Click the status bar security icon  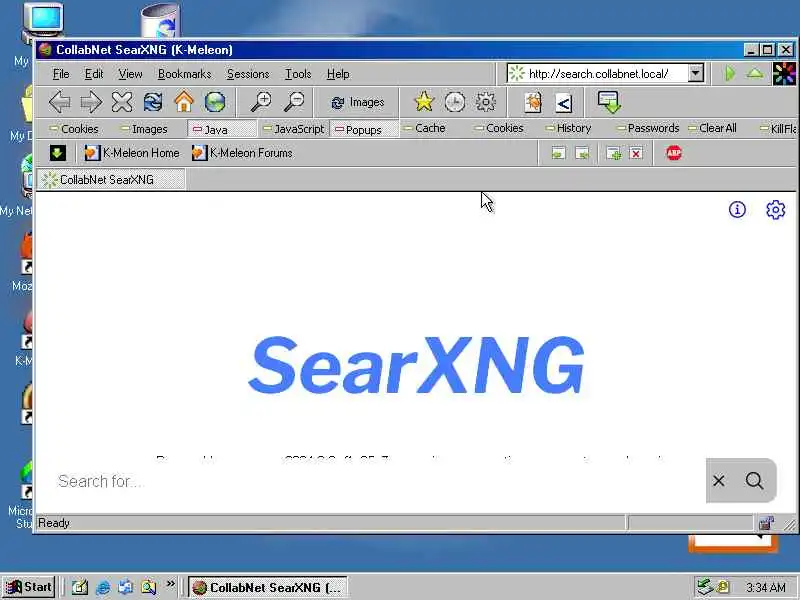coord(766,523)
